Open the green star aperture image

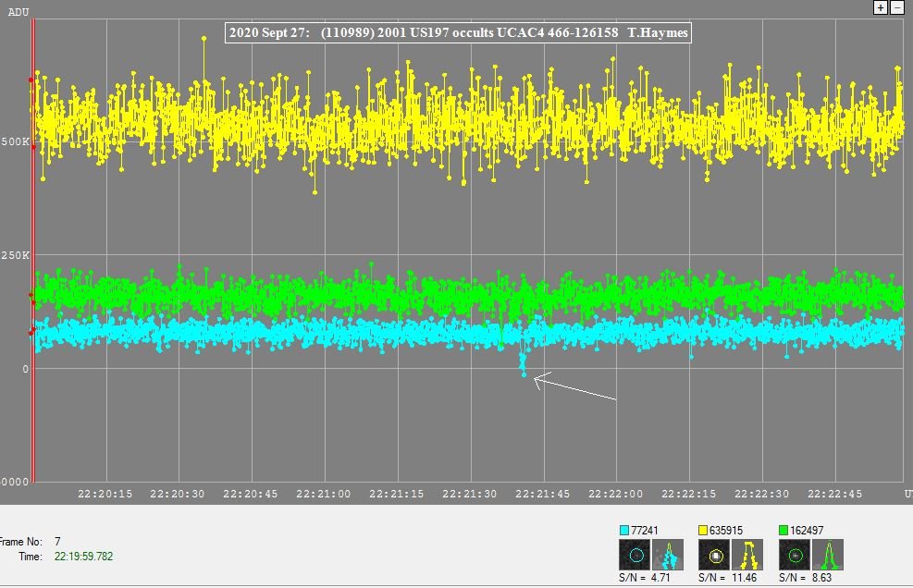(795, 555)
